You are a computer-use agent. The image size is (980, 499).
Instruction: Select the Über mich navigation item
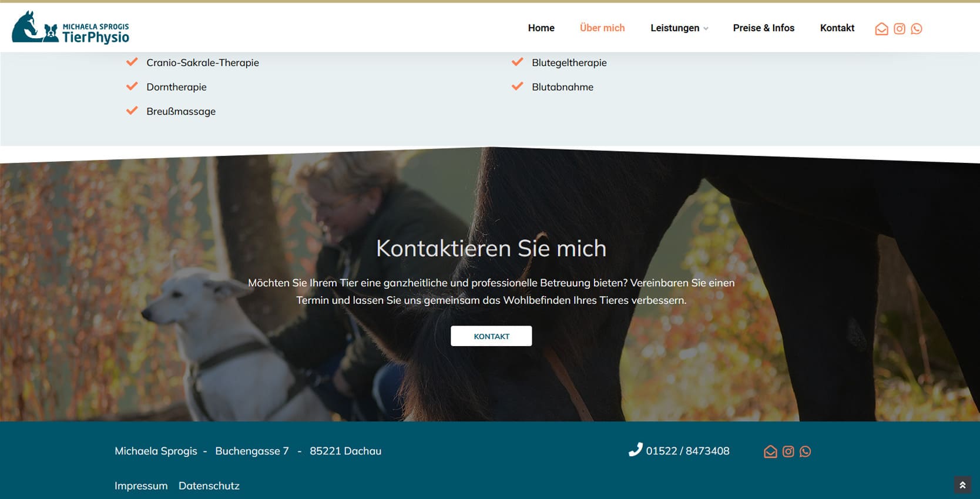[602, 28]
